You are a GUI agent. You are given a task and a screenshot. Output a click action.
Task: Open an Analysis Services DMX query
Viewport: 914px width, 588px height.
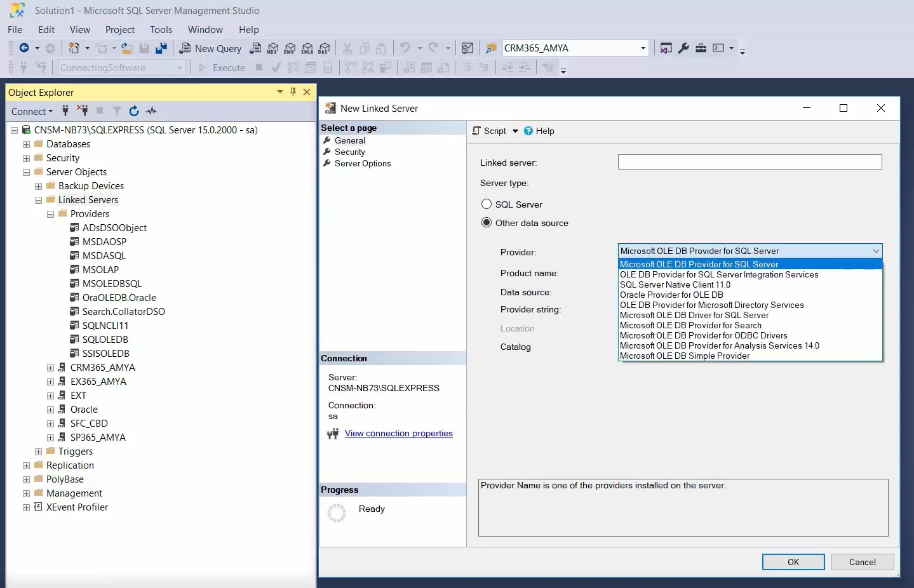(x=290, y=48)
